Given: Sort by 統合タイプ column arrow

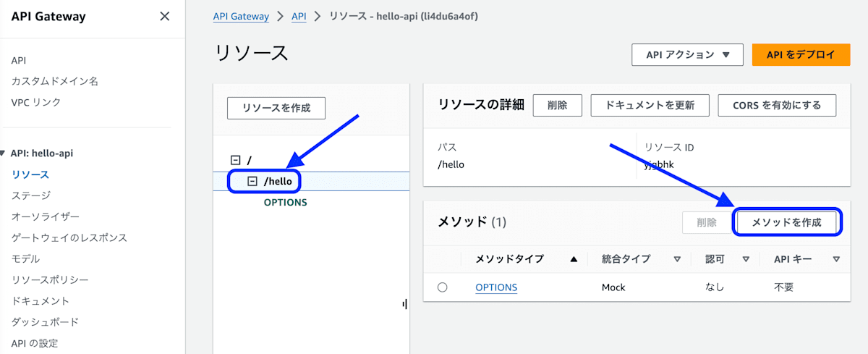Looking at the screenshot, I should (x=677, y=259).
